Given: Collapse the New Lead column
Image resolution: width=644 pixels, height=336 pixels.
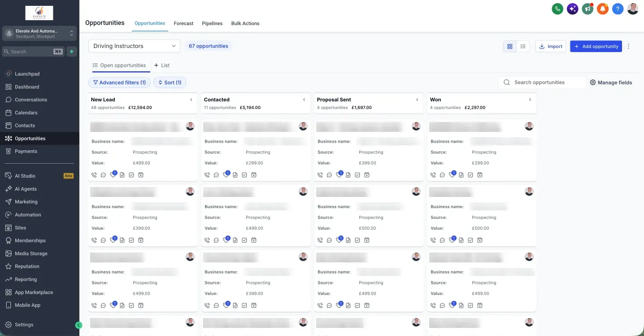Looking at the screenshot, I should [x=191, y=100].
